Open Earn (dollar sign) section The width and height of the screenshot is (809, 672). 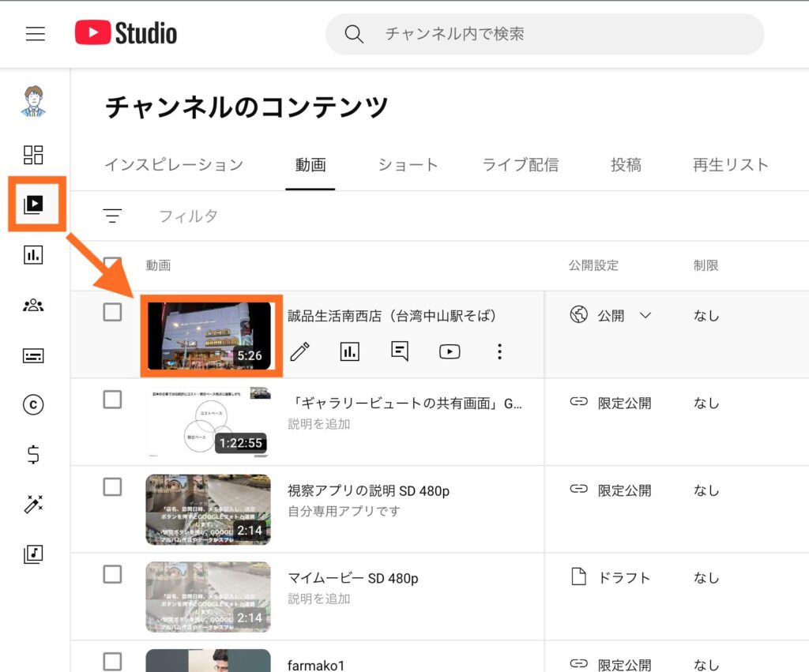[x=33, y=455]
